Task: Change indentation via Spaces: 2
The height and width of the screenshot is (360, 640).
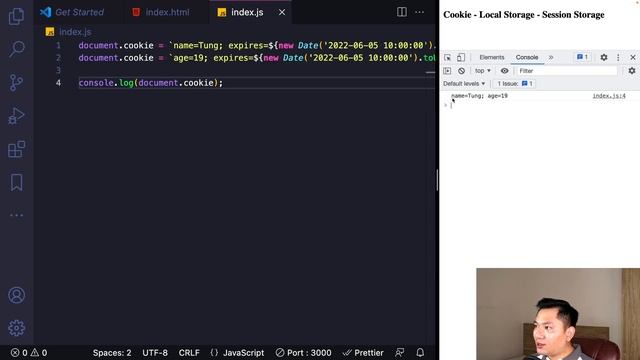Action: tap(112, 353)
